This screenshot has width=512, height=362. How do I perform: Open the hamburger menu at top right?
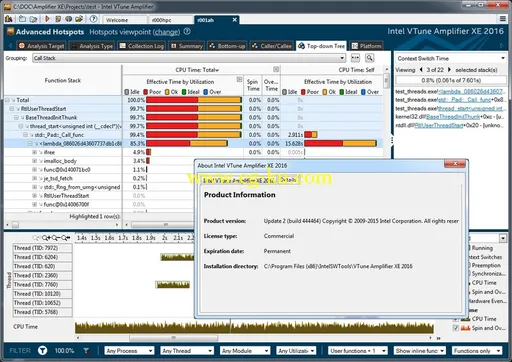point(503,19)
